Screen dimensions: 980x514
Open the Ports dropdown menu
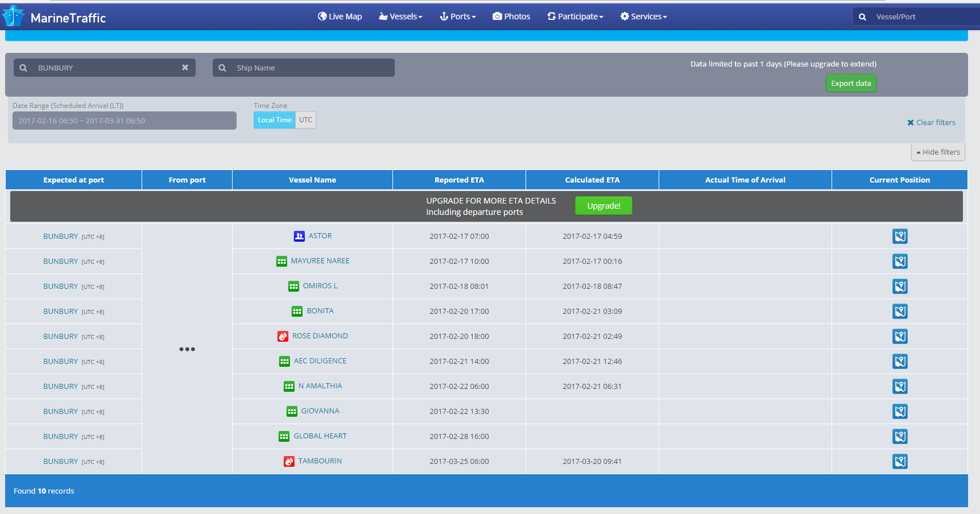(x=458, y=16)
